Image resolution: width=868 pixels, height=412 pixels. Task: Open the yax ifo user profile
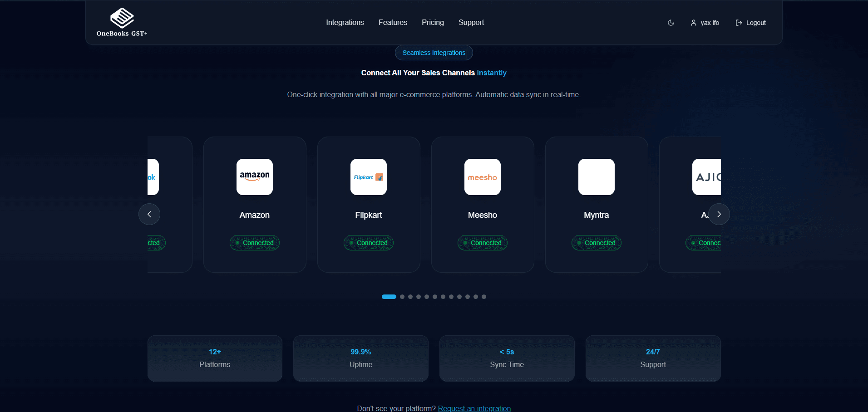point(705,23)
